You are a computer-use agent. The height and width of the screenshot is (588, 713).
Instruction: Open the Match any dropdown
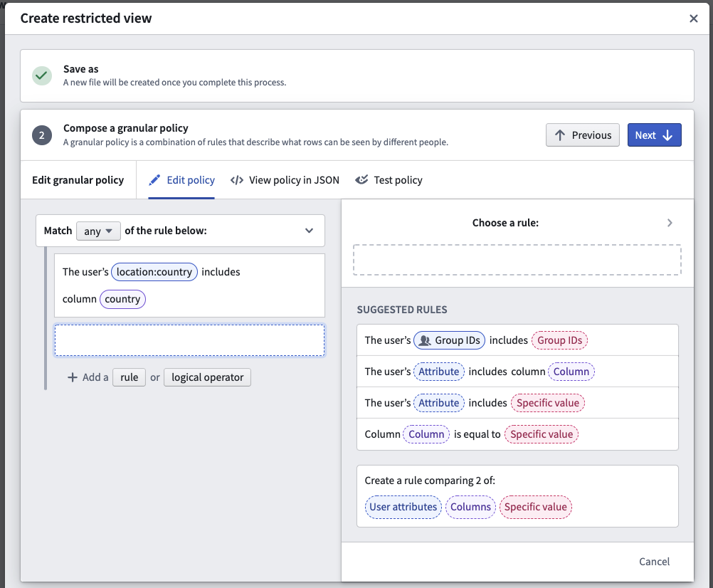coord(98,231)
